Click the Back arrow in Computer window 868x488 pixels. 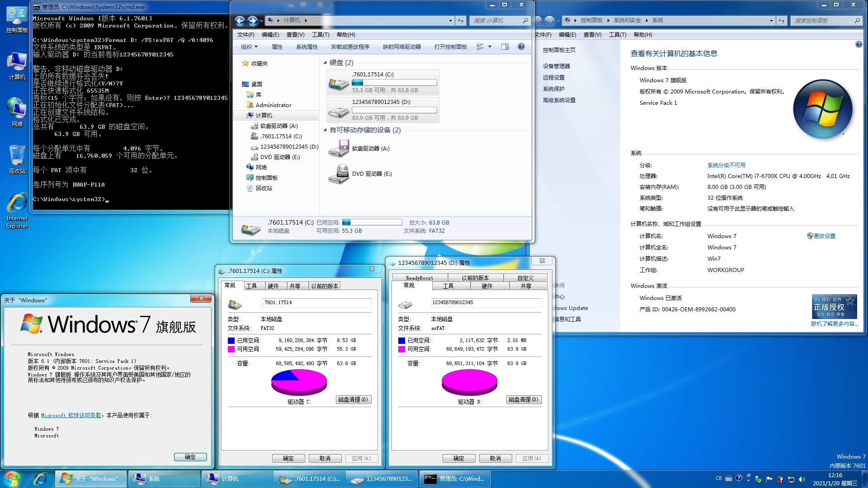(x=240, y=20)
